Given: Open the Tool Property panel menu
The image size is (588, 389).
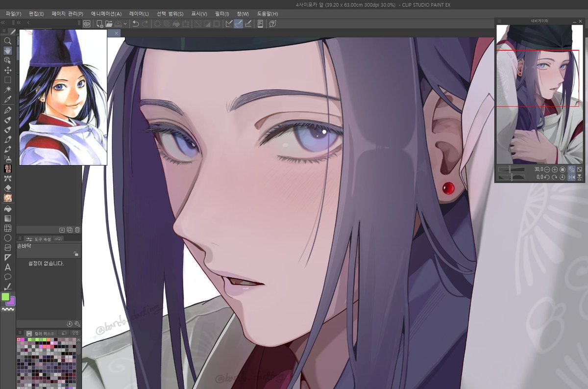Looking at the screenshot, I should click(20, 239).
